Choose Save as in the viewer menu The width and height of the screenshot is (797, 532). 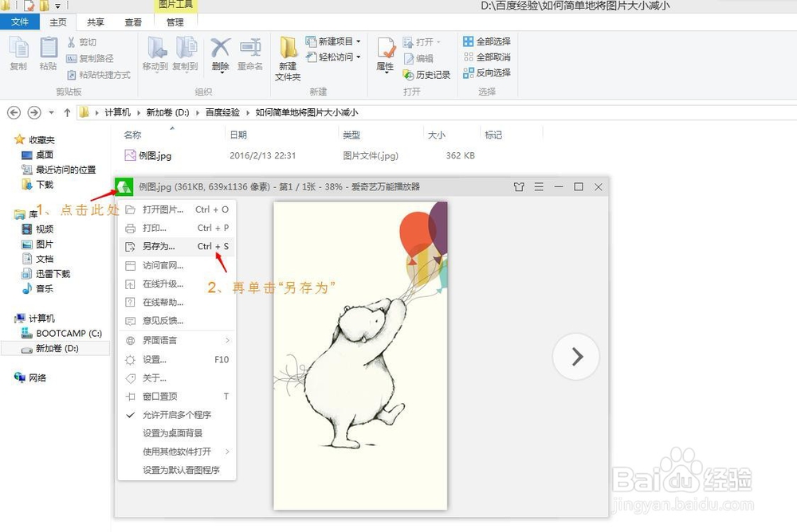point(177,246)
